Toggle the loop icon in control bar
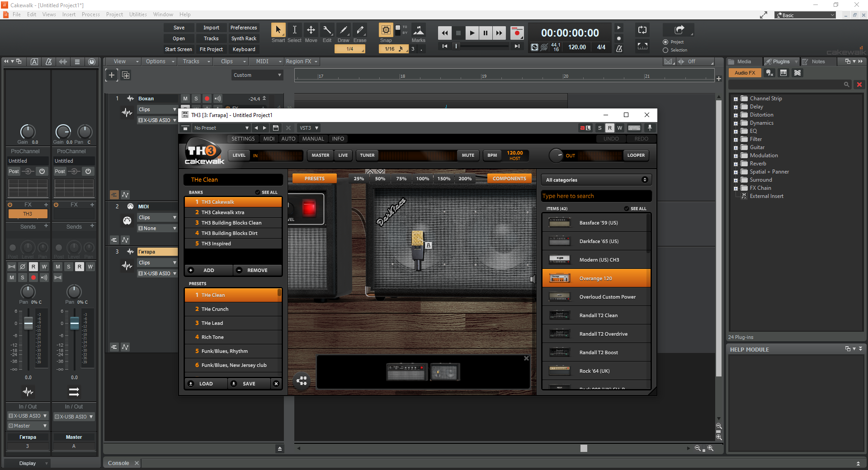 [x=642, y=30]
